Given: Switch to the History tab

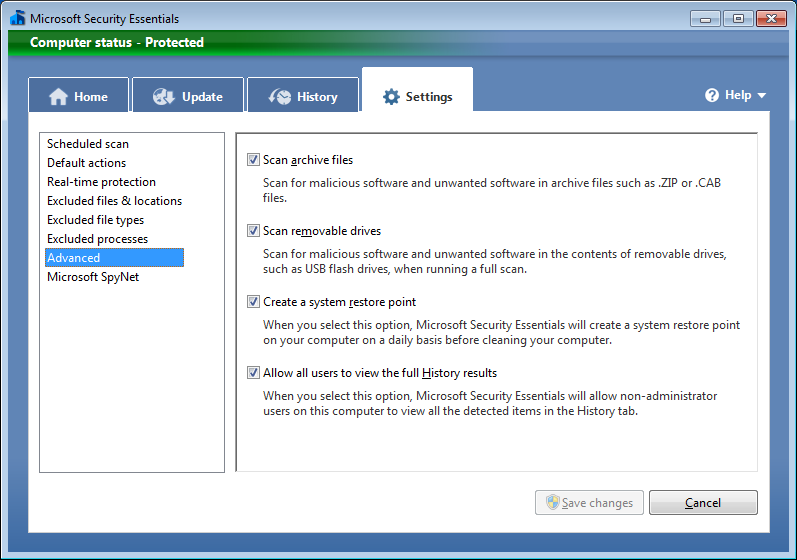Looking at the screenshot, I should click(304, 97).
